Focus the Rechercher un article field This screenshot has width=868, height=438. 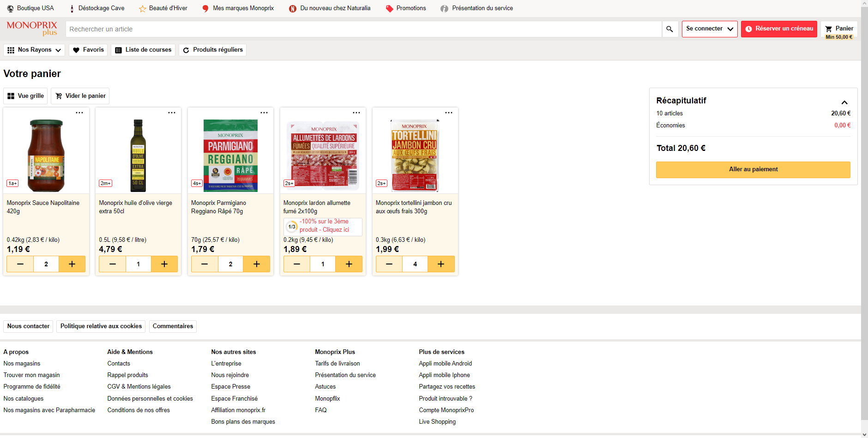coord(364,29)
